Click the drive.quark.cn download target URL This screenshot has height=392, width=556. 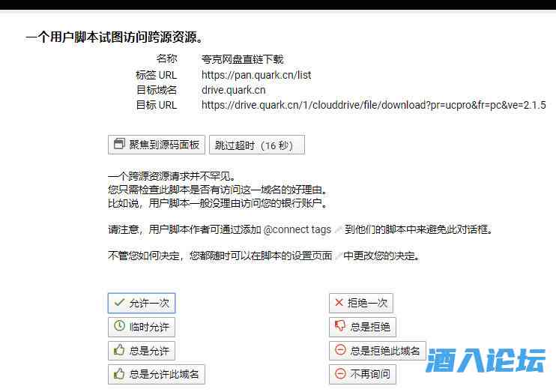coord(373,105)
